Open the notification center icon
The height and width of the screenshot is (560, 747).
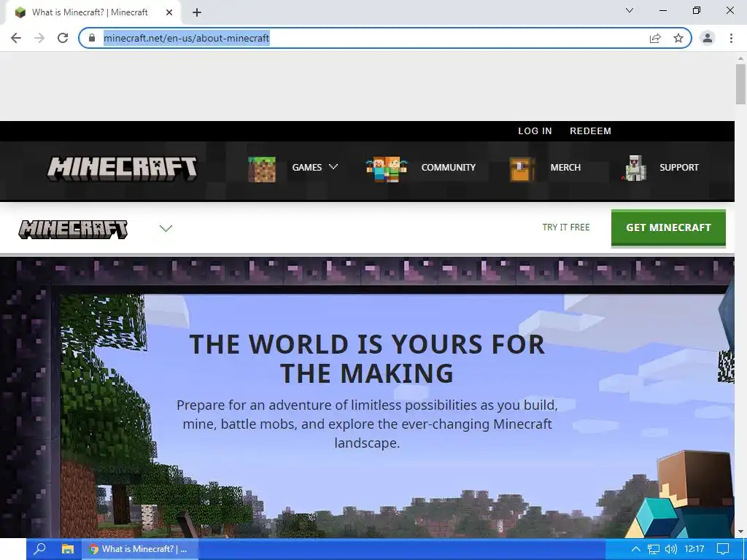point(723,549)
